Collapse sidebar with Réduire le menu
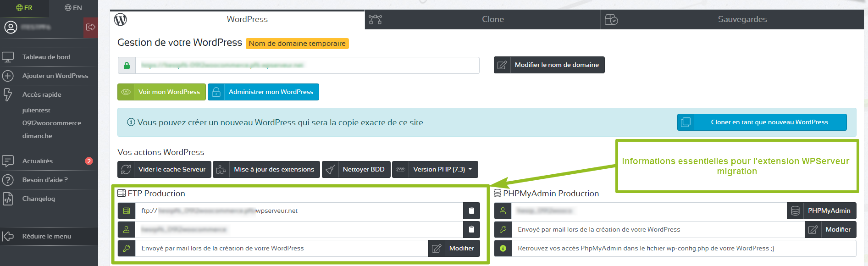The height and width of the screenshot is (266, 868). pyautogui.click(x=46, y=236)
